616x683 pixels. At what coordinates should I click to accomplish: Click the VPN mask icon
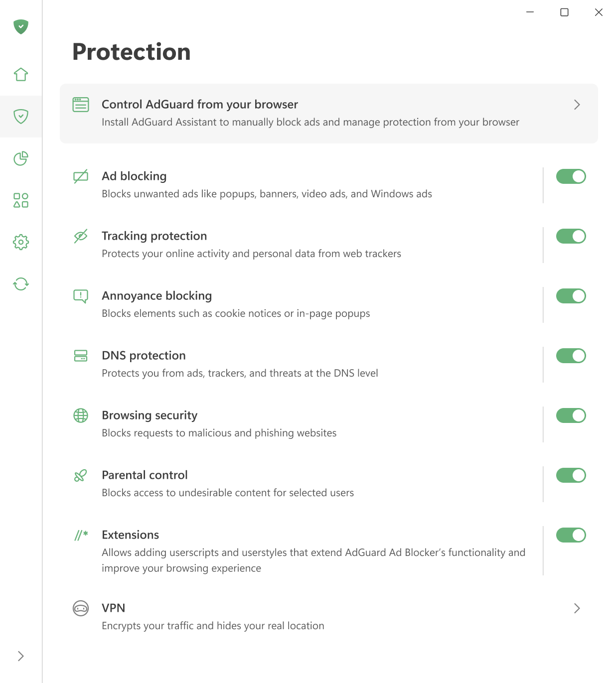(80, 608)
